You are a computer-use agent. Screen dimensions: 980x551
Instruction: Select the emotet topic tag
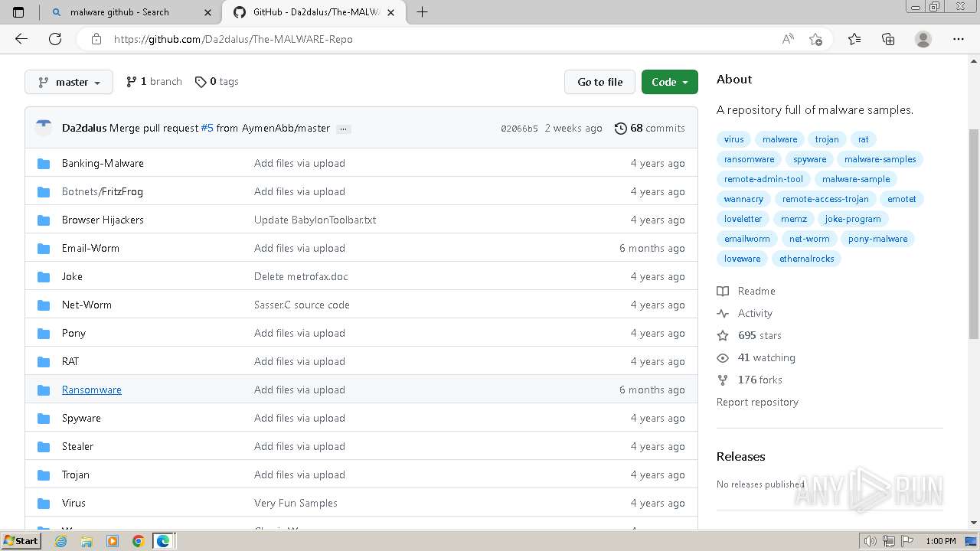tap(902, 199)
